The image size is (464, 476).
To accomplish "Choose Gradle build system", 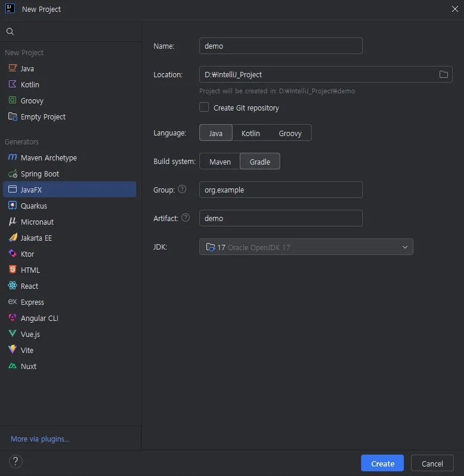I will [x=260, y=161].
